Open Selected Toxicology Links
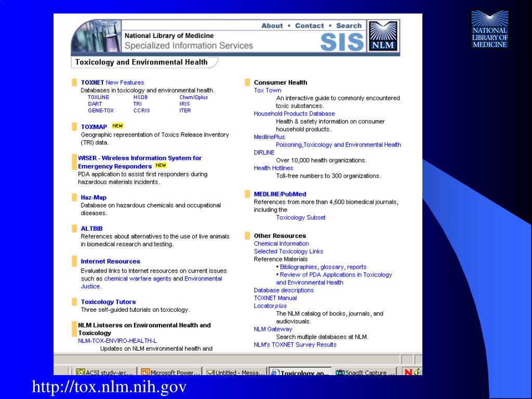 click(x=288, y=251)
